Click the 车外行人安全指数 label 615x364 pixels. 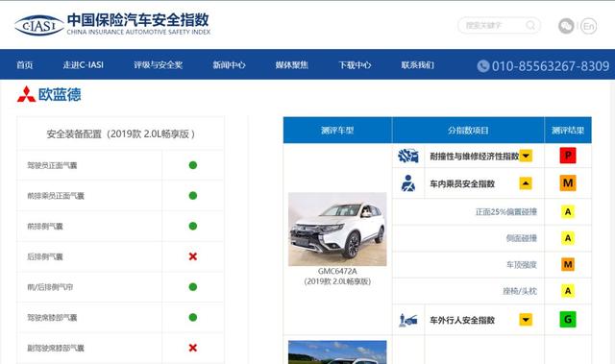tap(462, 320)
